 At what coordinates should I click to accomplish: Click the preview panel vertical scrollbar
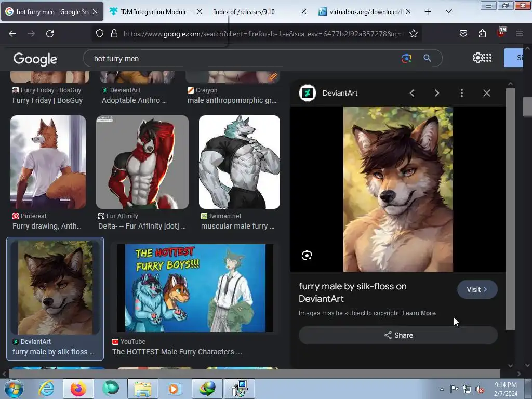[510, 209]
